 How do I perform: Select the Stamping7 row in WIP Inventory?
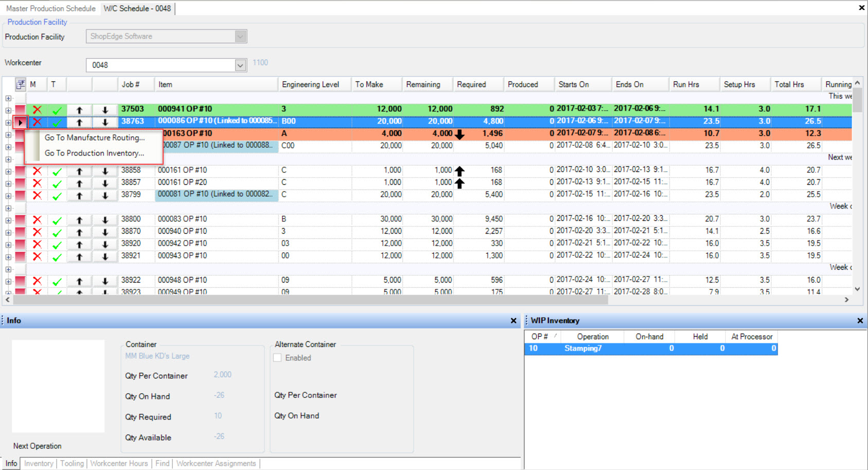click(651, 349)
